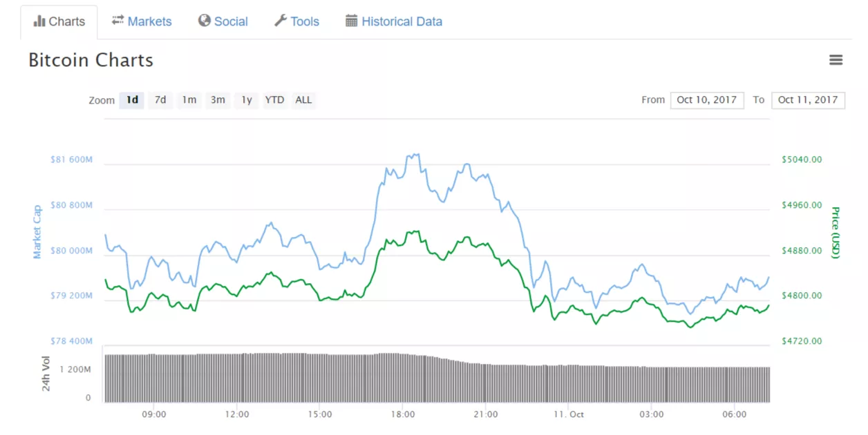
Task: Click the From date field
Action: pyautogui.click(x=706, y=100)
